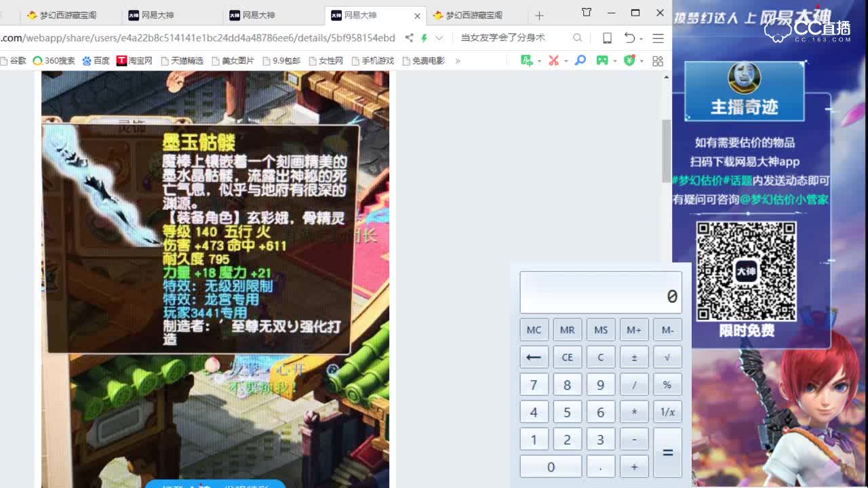Click the scrollbar up arrow
This screenshot has width=868, height=488.
click(666, 77)
